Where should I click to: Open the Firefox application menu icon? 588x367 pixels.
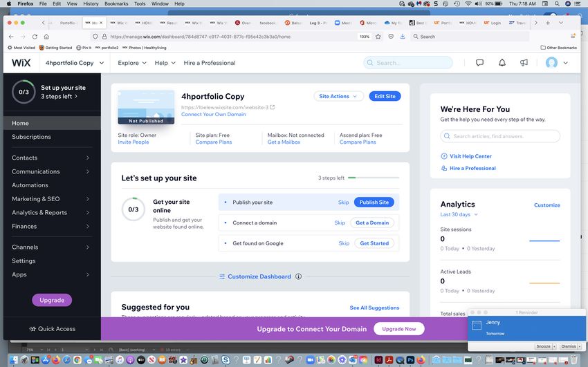tap(573, 37)
